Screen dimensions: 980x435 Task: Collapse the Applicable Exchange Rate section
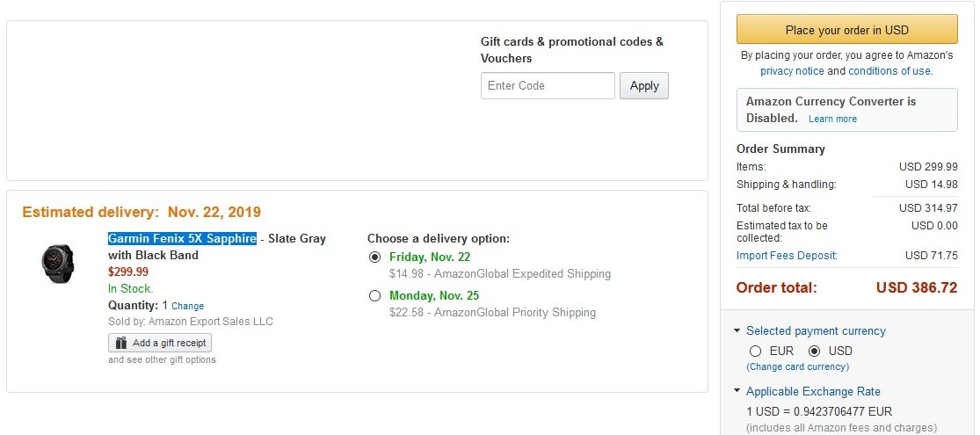pyautogui.click(x=737, y=392)
